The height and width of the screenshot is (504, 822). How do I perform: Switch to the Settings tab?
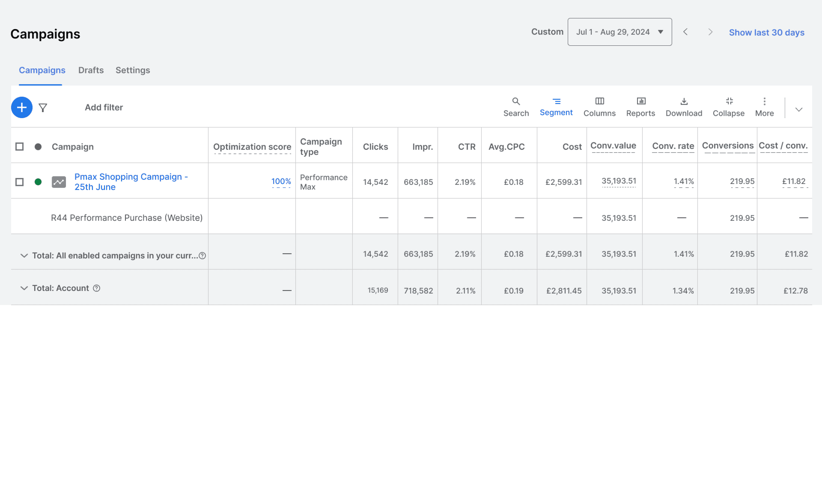click(x=133, y=70)
